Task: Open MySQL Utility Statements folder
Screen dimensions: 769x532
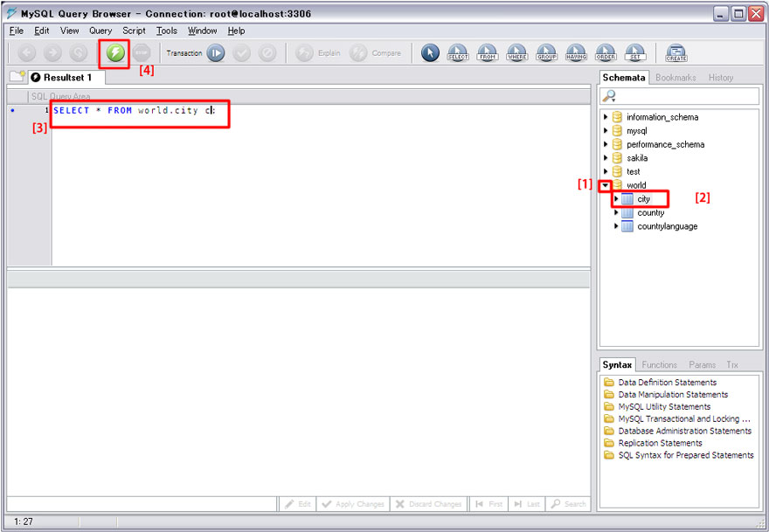Action: click(x=657, y=406)
